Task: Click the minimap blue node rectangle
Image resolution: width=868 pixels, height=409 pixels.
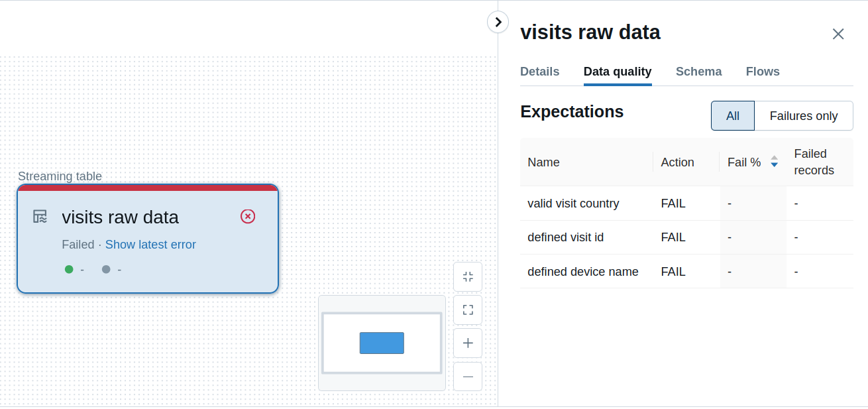Action: pyautogui.click(x=382, y=343)
